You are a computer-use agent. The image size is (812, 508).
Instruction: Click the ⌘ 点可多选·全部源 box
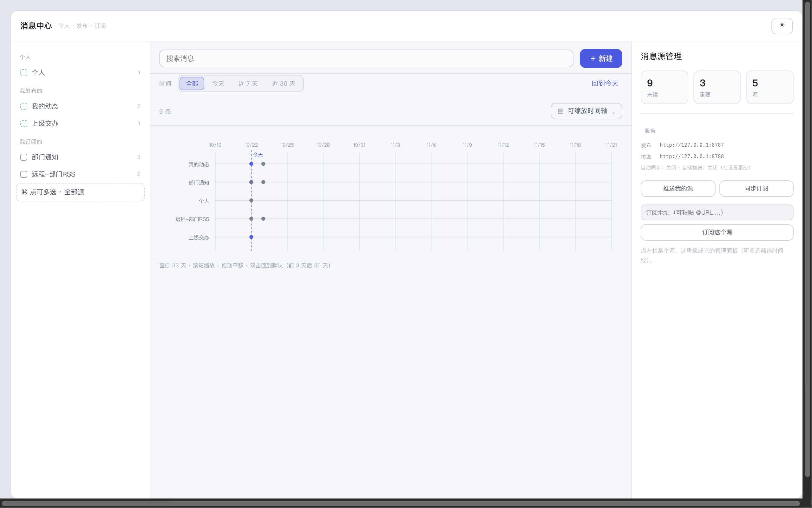coord(80,192)
